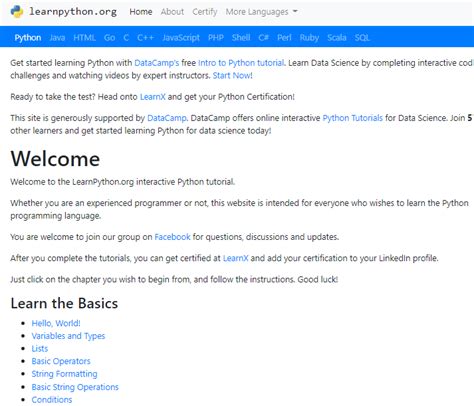Expand the More Languages dropdown
This screenshot has width=474, height=406.
tap(261, 12)
